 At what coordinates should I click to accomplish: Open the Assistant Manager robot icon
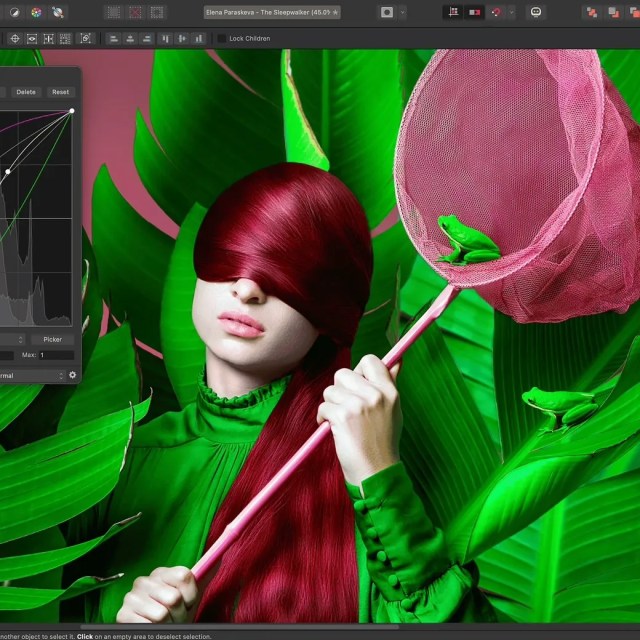(536, 13)
